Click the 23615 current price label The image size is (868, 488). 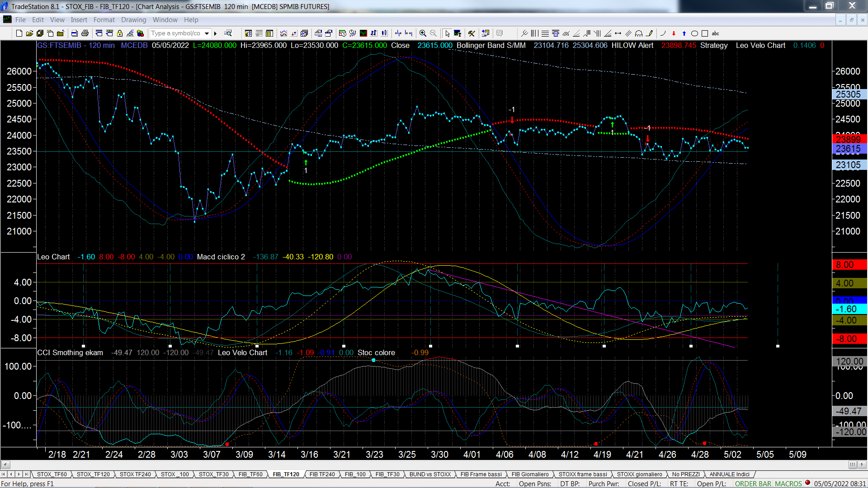click(x=849, y=149)
